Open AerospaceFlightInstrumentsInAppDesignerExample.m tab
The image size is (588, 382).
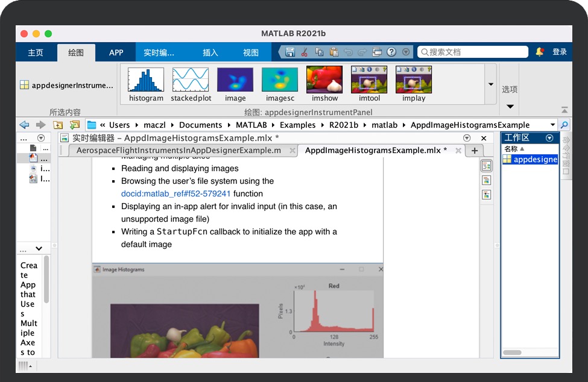[179, 151]
